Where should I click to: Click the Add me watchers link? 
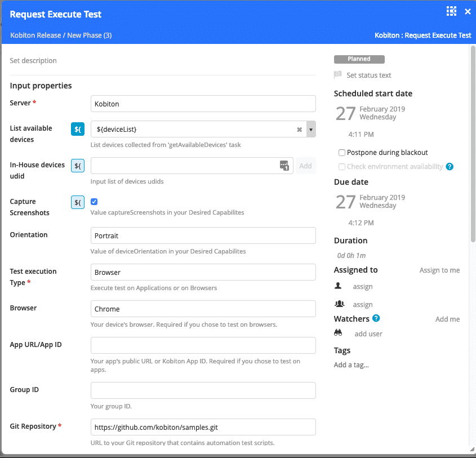pos(447,319)
